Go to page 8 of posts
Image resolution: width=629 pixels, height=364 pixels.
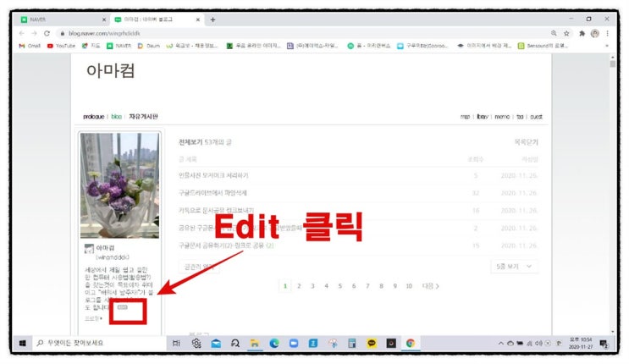pos(381,286)
